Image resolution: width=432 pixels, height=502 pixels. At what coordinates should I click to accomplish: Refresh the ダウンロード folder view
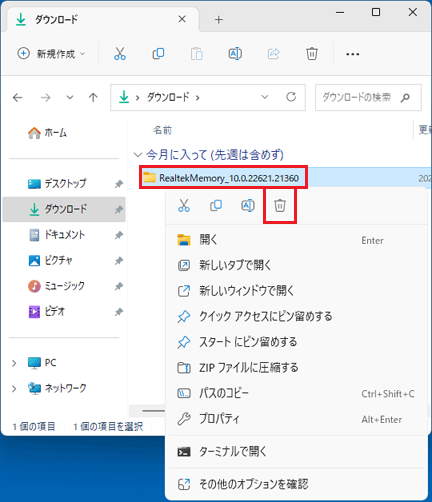click(291, 97)
